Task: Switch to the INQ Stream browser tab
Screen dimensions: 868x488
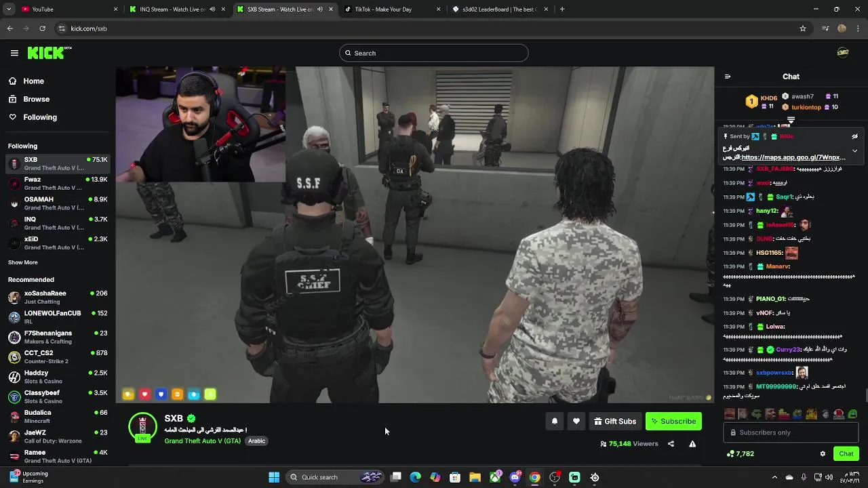Action: tap(178, 9)
